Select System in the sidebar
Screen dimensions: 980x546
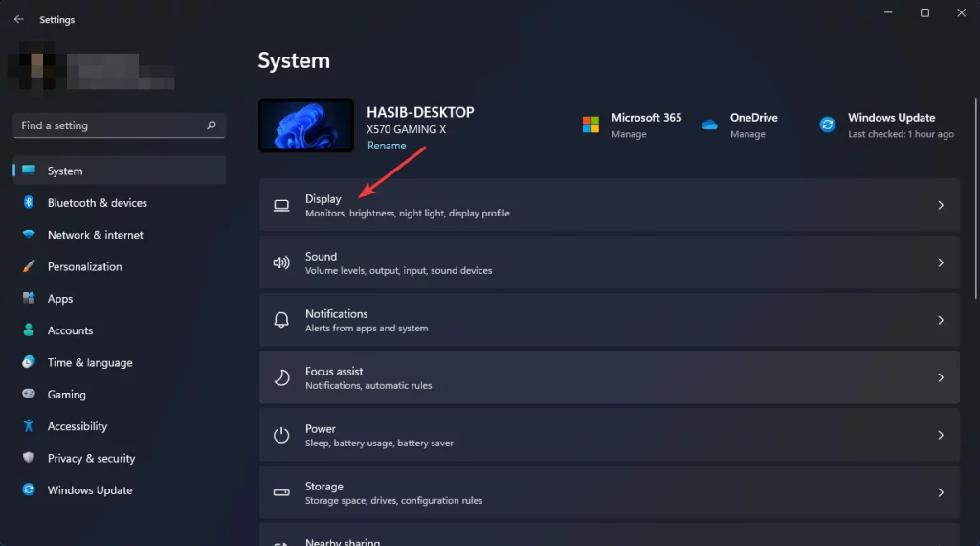point(120,171)
